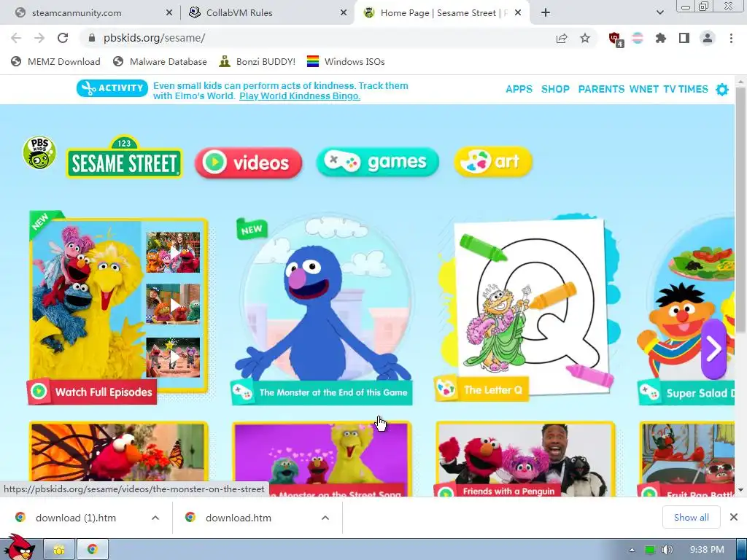The image size is (747, 560).
Task: Open the MEMZ Download bookmark
Action: pyautogui.click(x=55, y=61)
